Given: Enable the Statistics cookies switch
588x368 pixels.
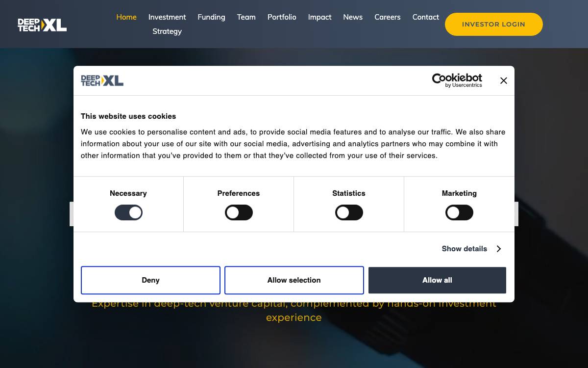Looking at the screenshot, I should (349, 212).
